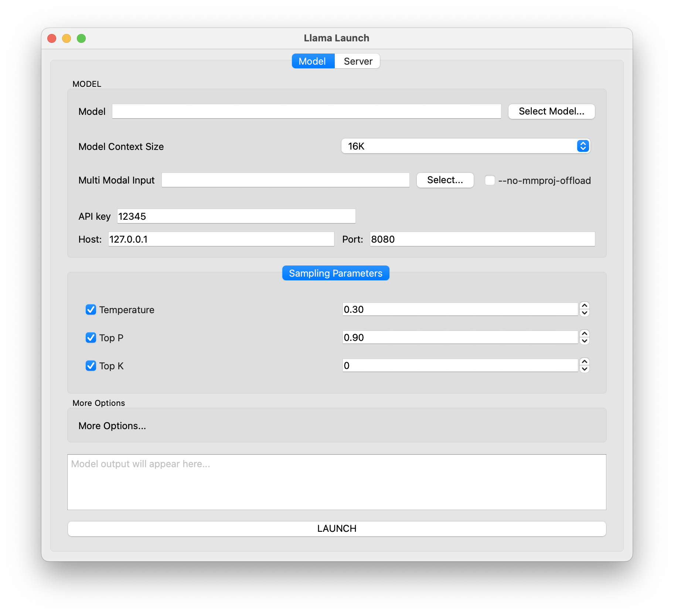Viewport: 674px width, 616px height.
Task: Switch to the Model tab
Action: [313, 61]
